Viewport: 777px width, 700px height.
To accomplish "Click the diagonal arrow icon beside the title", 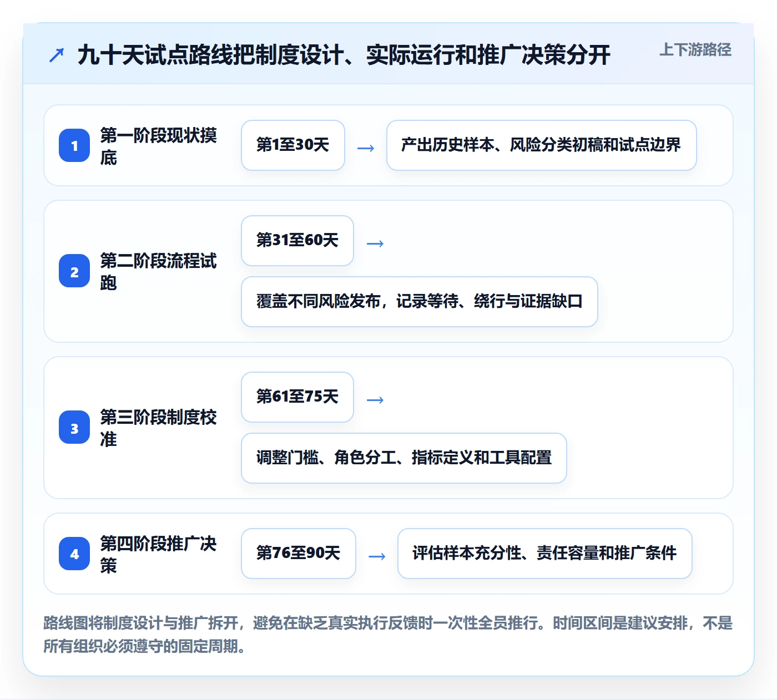I will (x=57, y=55).
